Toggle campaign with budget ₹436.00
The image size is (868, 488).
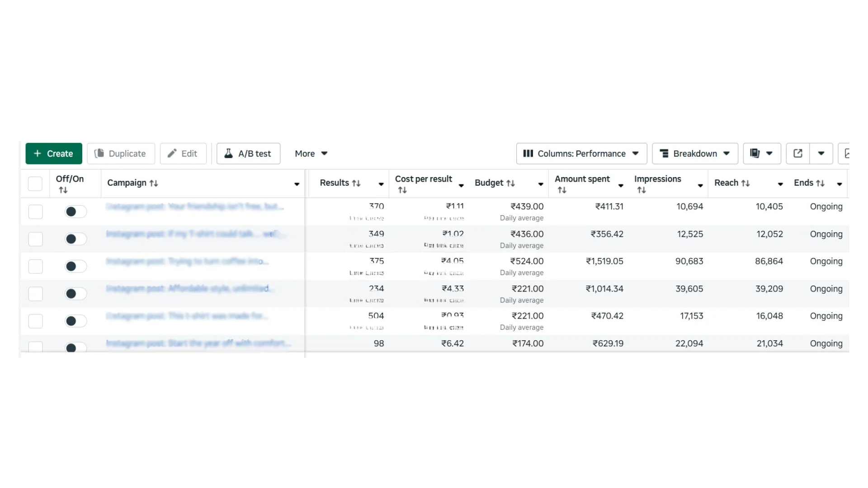75,239
